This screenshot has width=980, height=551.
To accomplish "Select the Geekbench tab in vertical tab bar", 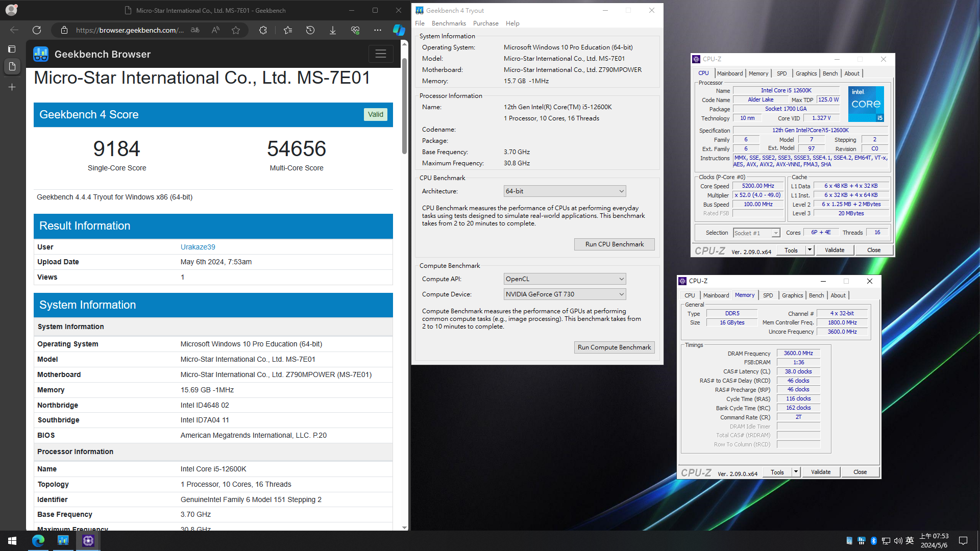I will coord(12,66).
